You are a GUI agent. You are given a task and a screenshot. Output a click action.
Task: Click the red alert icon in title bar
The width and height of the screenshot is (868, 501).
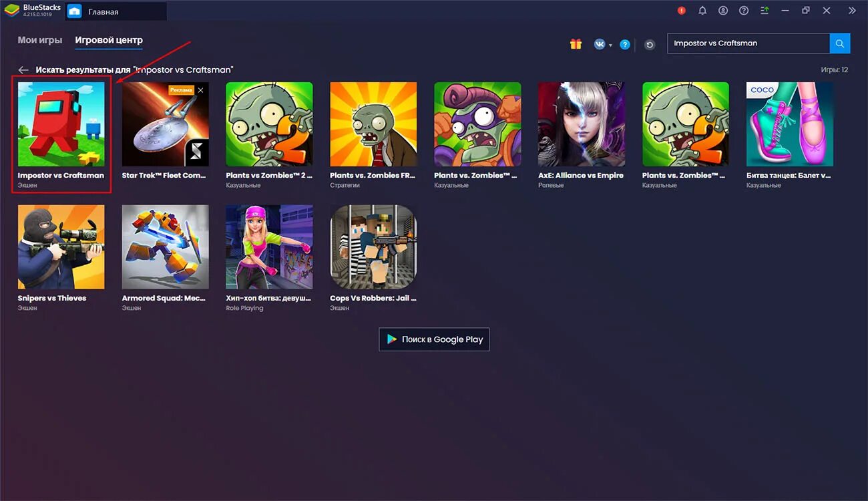pyautogui.click(x=682, y=11)
